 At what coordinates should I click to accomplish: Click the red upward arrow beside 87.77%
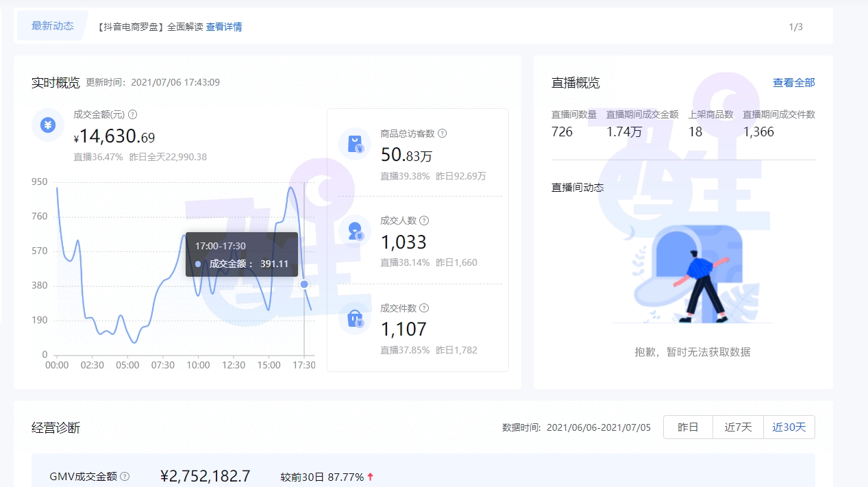pos(371,475)
